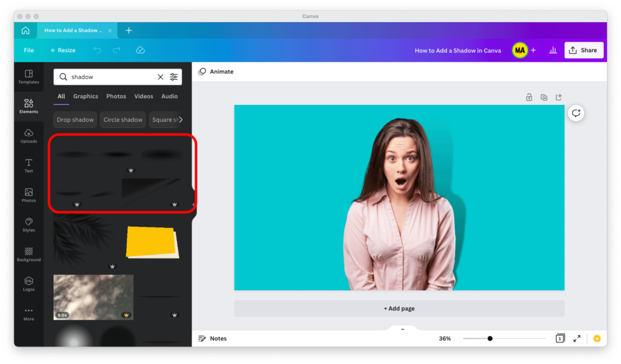Viewport: 621px width, 364px height.
Task: Open the Uploads sidebar panel
Action: (29, 136)
